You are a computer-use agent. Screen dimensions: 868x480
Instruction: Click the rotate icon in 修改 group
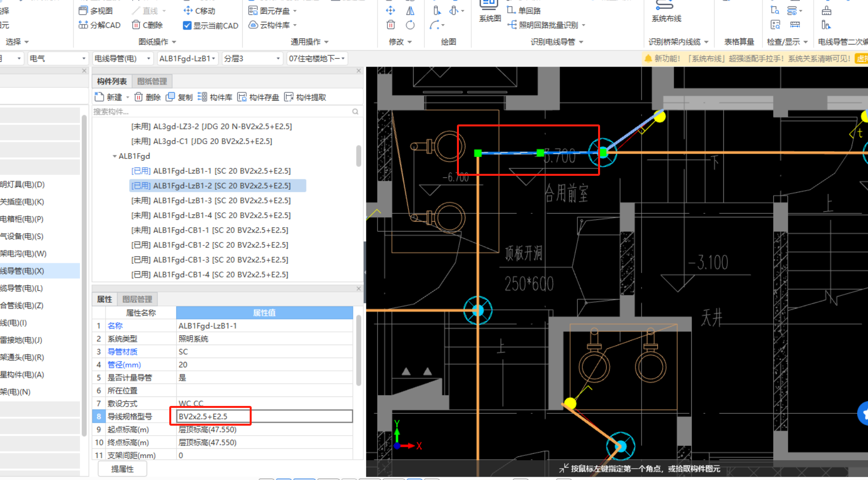(410, 25)
